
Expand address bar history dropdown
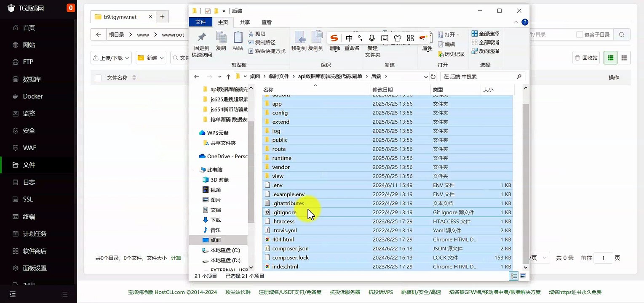pyautogui.click(x=425, y=77)
